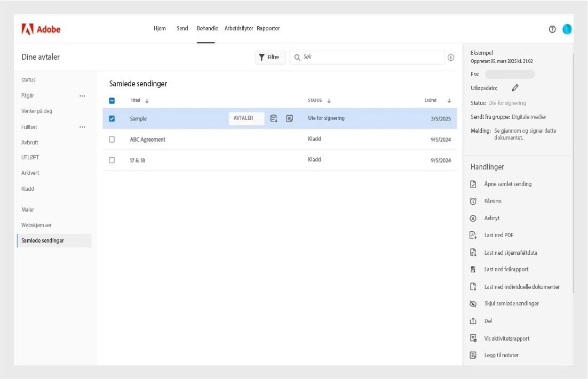Image resolution: width=588 pixels, height=379 pixels.
Task: Click the Legg til notater icon
Action: pyautogui.click(x=473, y=354)
